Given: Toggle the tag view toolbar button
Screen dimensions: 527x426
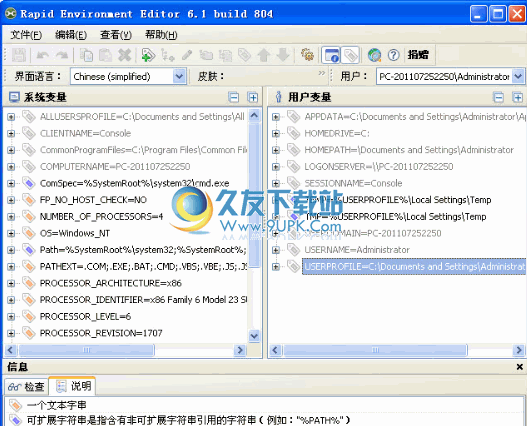Looking at the screenshot, I should [350, 55].
